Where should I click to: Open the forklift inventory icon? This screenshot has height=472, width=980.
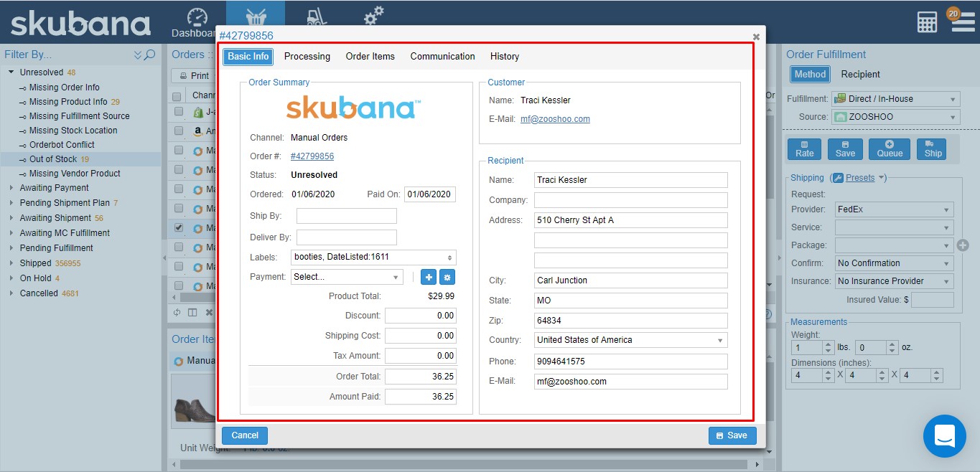[316, 17]
